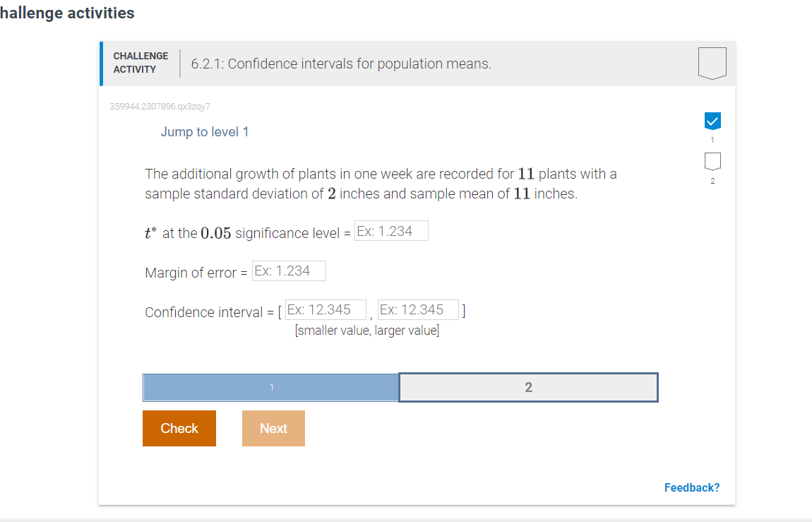Click the "challenge activities" page heading
Viewport: 812px width, 522px height.
(x=67, y=13)
